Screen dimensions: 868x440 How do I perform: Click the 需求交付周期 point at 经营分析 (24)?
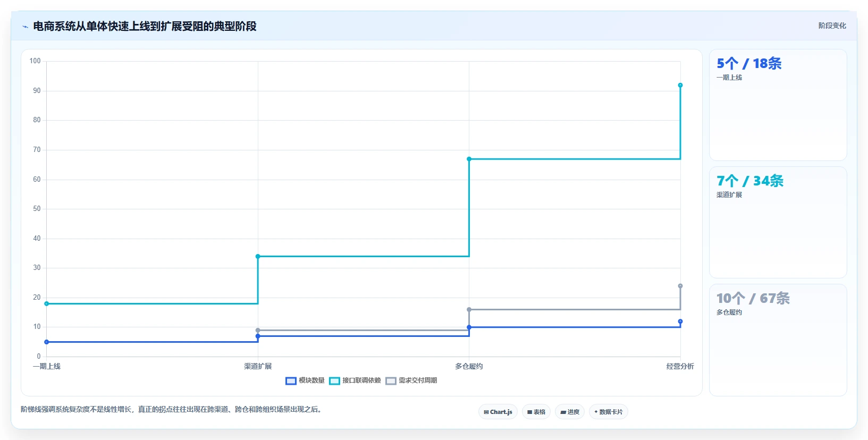[x=680, y=286]
